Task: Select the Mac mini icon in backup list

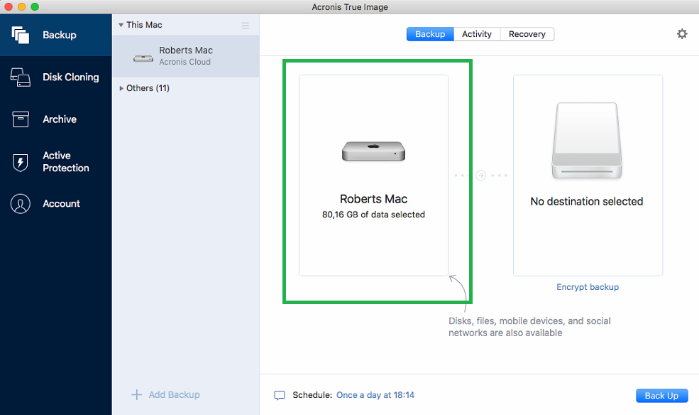Action: tap(143, 58)
